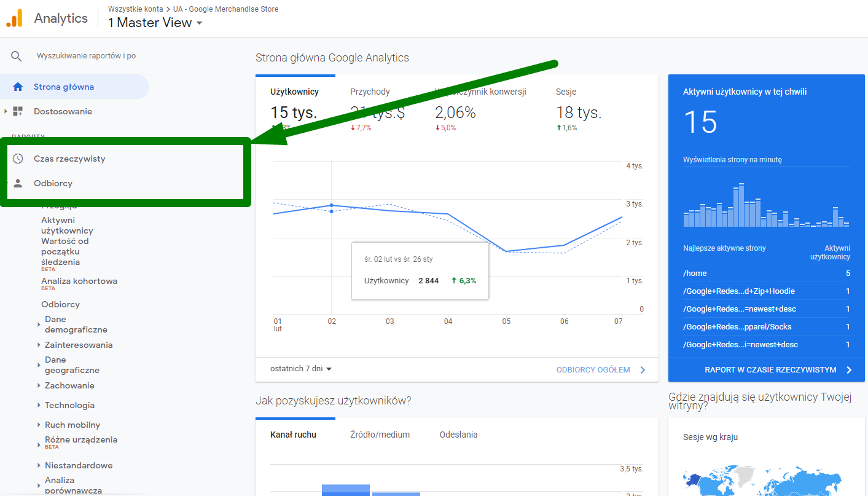Click the /Google+Redes...i=newest+desc row
This screenshot has width=868, height=496.
pyautogui.click(x=767, y=345)
